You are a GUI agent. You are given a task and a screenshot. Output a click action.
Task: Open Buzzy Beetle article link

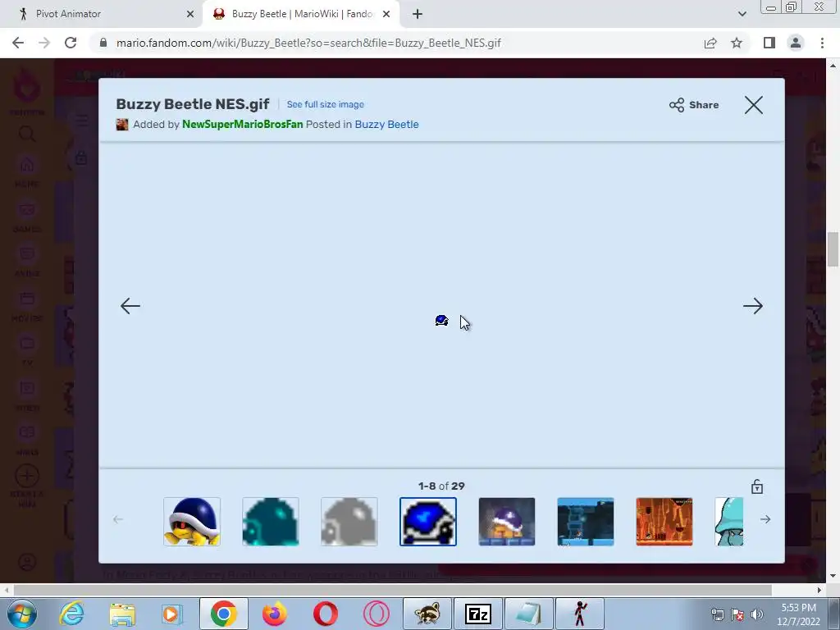pos(387,125)
